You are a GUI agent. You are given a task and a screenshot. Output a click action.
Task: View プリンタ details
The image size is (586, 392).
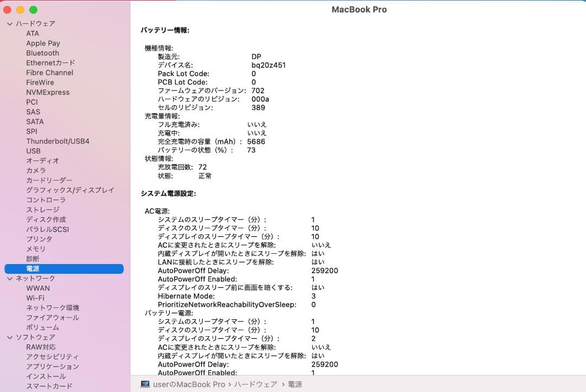click(x=39, y=239)
